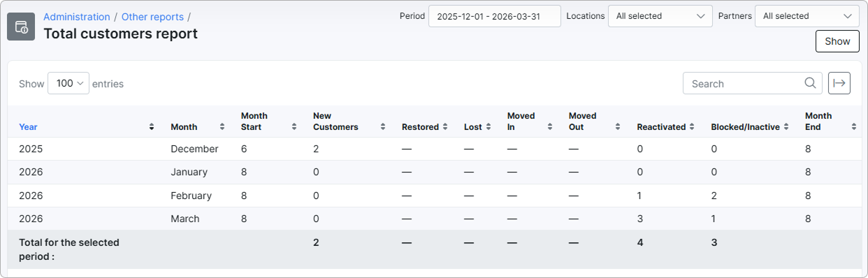868x278 pixels.
Task: Click March's Month End value 8
Action: [x=808, y=219]
